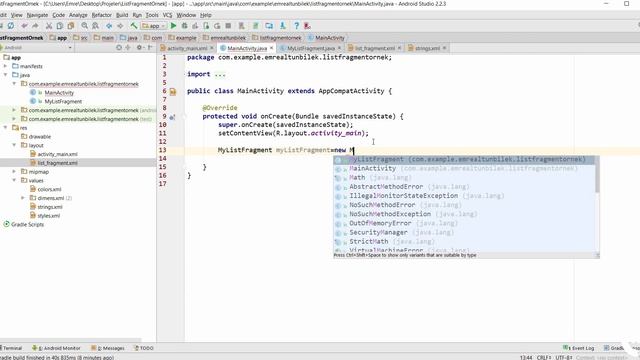Choose Math suggestion in autocomplete

(464, 178)
